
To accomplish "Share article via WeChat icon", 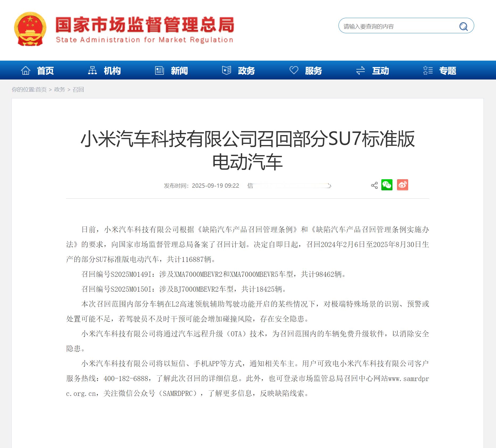I will coord(387,185).
